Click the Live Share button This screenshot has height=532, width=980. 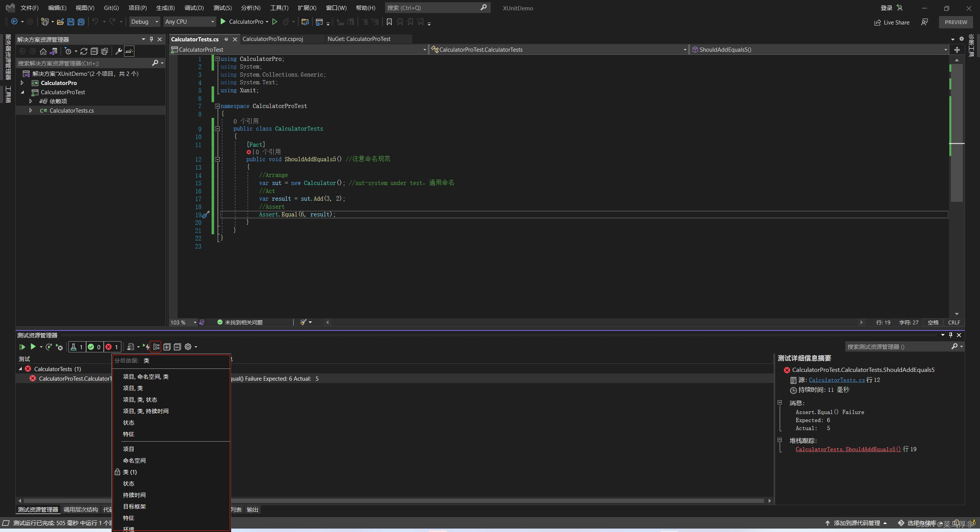pyautogui.click(x=892, y=22)
